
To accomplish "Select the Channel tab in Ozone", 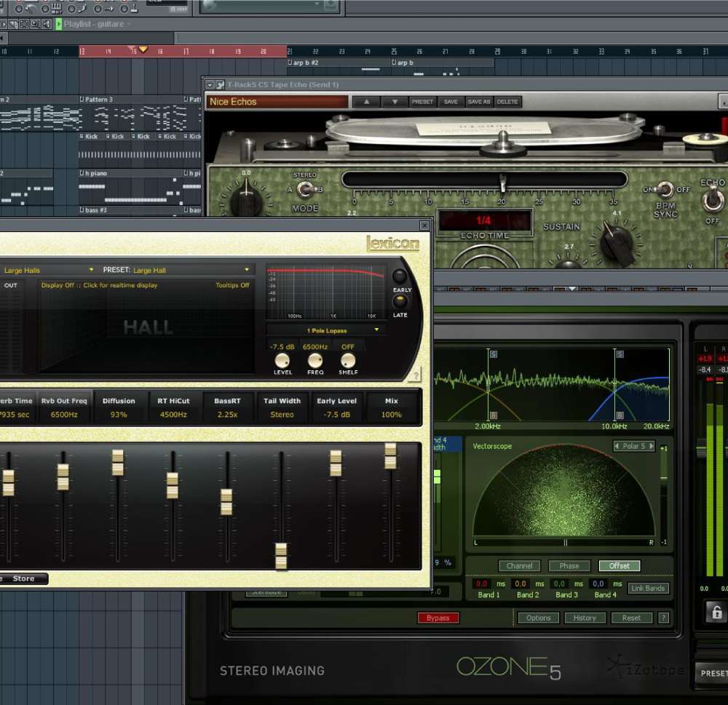I will pyautogui.click(x=519, y=565).
